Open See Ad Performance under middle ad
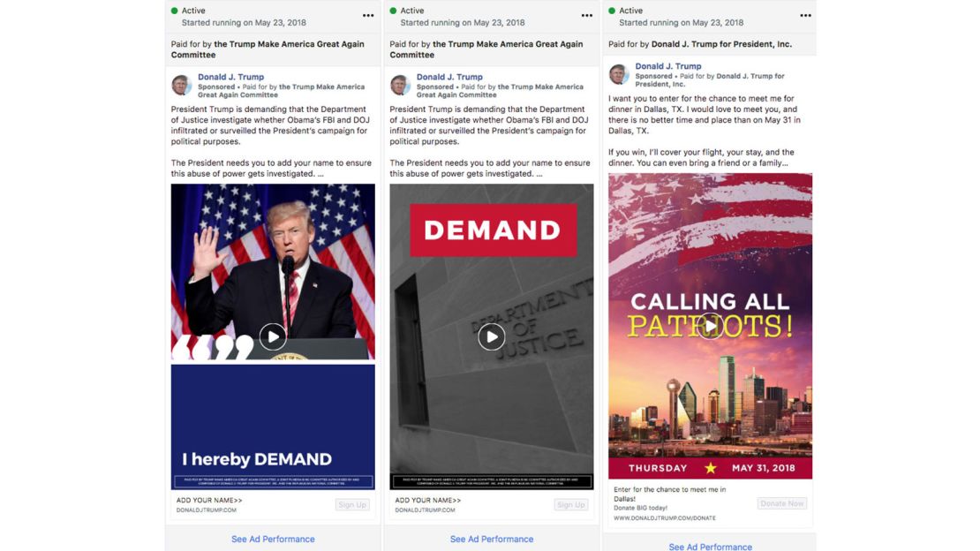This screenshot has height=551, width=980. click(492, 540)
